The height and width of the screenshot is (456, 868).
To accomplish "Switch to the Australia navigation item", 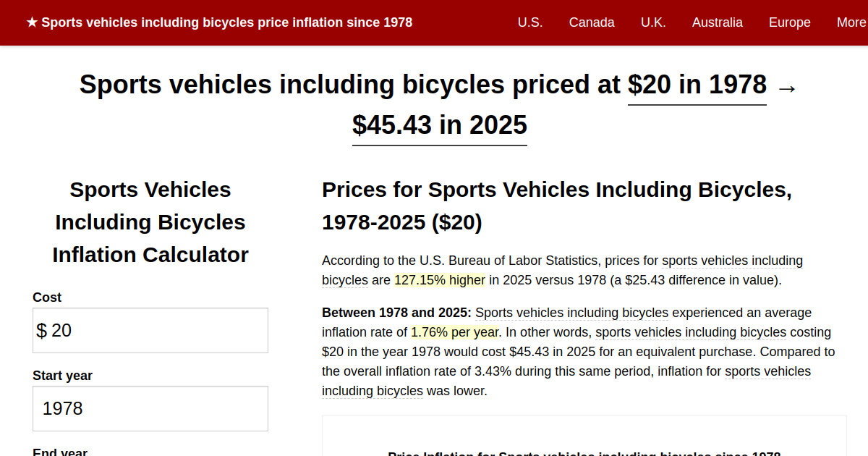I will point(717,22).
